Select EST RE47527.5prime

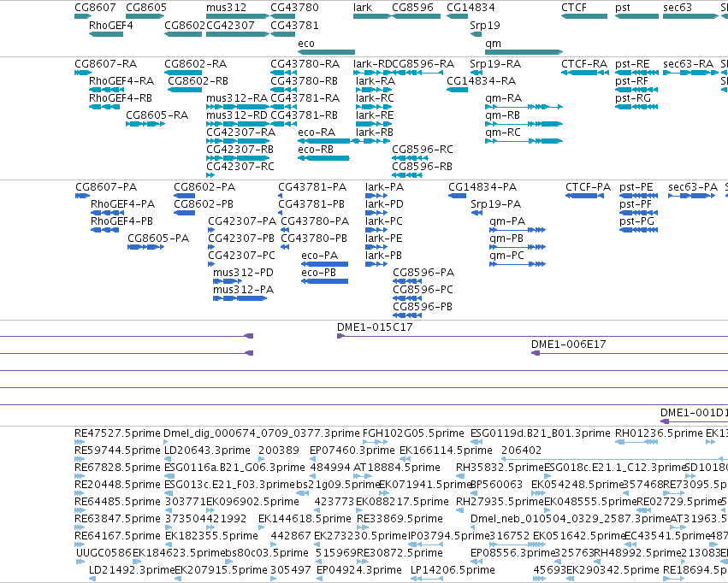[x=80, y=442]
